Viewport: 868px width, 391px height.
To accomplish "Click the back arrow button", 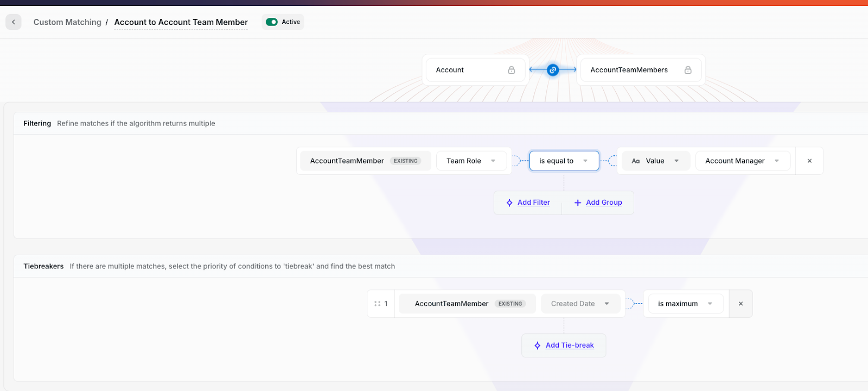I will click(x=14, y=22).
